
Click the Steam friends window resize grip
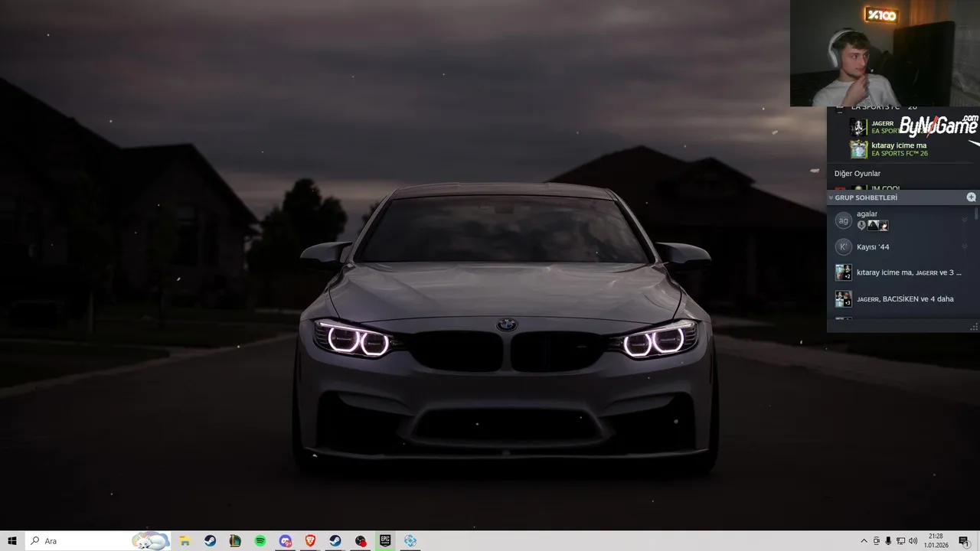[975, 328]
